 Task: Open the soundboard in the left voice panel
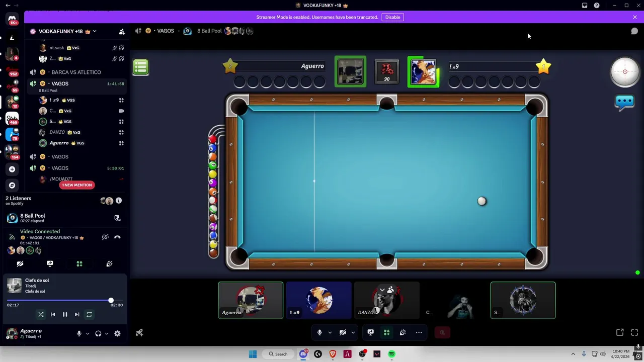coord(109,263)
